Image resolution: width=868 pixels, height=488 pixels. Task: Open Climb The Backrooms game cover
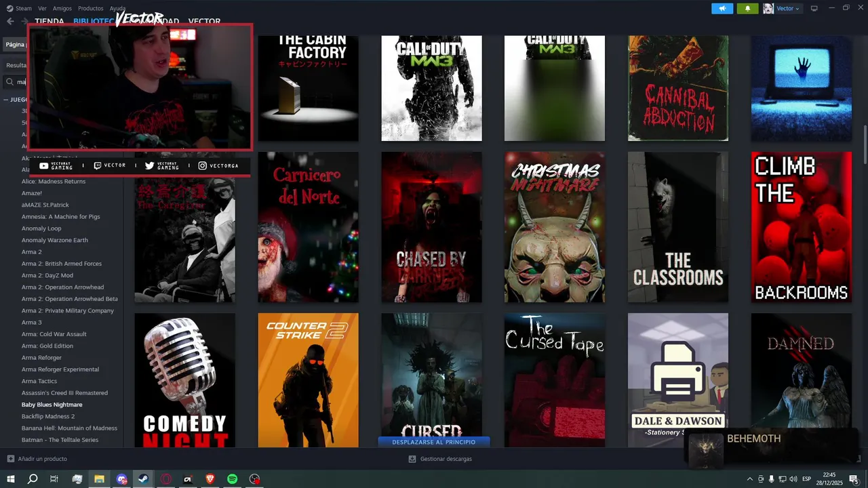[802, 227]
